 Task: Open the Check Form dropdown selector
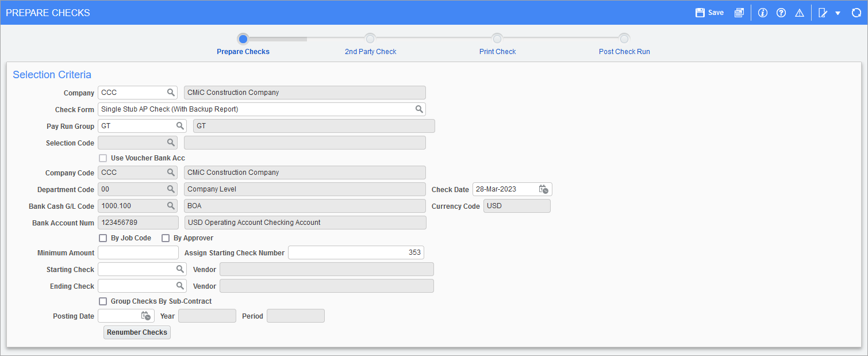[x=420, y=109]
